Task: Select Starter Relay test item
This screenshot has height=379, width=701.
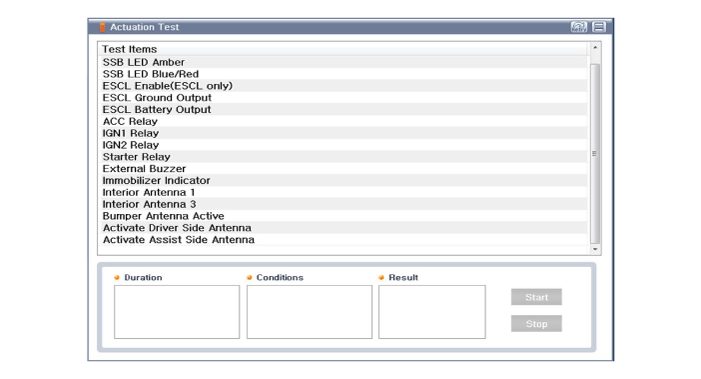Action: coord(342,157)
